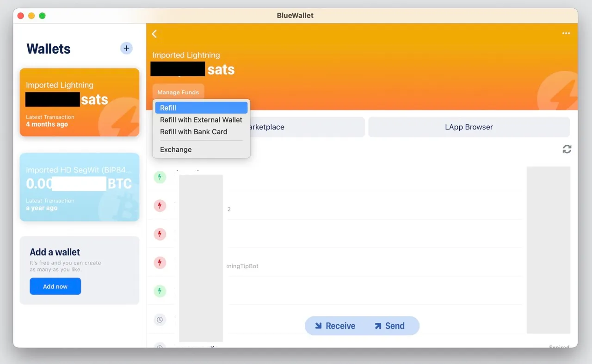Open the LApp Browser
This screenshot has width=592, height=364.
pos(469,127)
